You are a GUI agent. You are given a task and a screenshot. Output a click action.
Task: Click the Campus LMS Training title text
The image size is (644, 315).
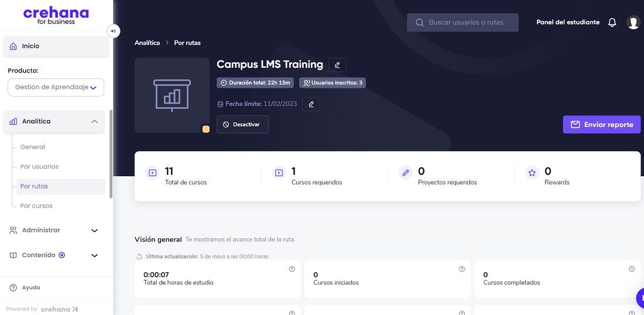click(270, 64)
